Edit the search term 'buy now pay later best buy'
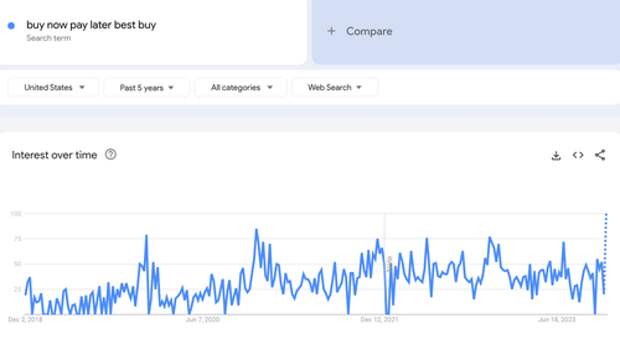 click(x=91, y=25)
